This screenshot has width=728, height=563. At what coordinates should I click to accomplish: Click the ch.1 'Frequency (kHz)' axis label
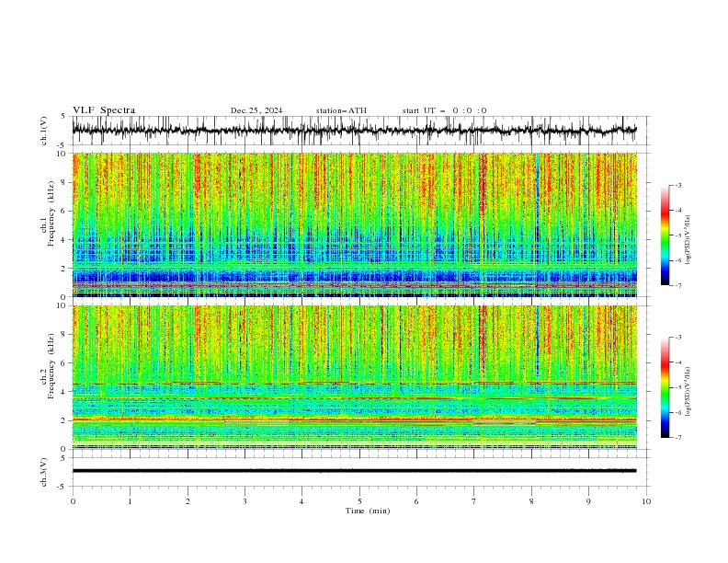pos(51,214)
